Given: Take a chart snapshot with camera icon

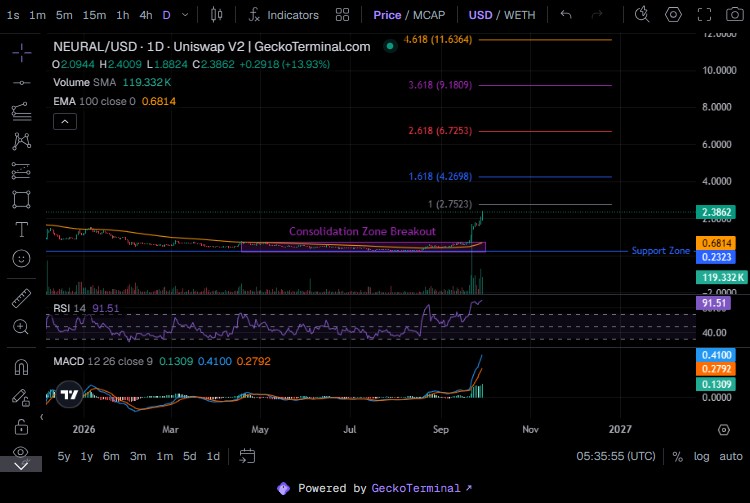Looking at the screenshot, I should tap(735, 15).
